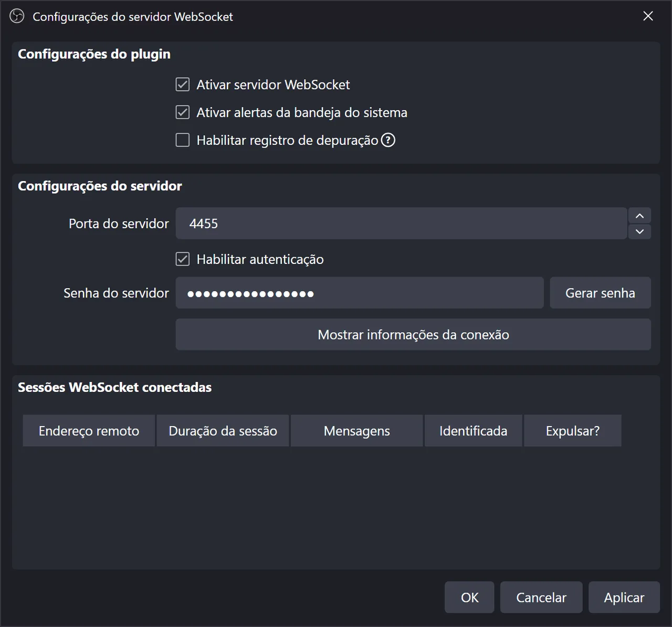Confirm with the OK button
This screenshot has width=672, height=627.
click(x=469, y=597)
